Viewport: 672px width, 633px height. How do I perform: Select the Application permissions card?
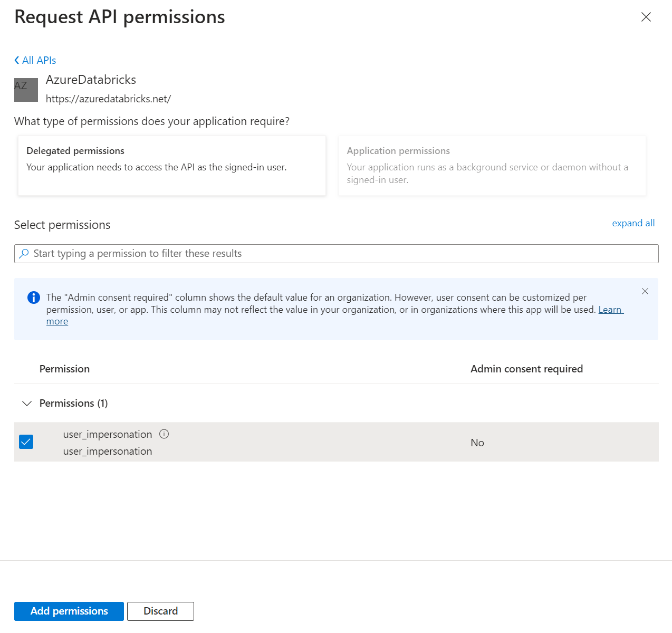[x=492, y=166]
